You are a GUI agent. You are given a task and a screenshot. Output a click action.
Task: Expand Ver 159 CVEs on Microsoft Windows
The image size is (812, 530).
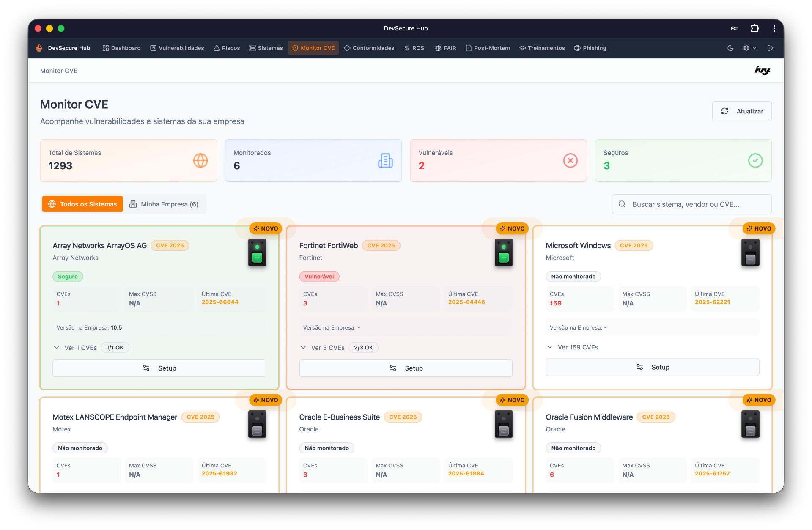click(573, 347)
